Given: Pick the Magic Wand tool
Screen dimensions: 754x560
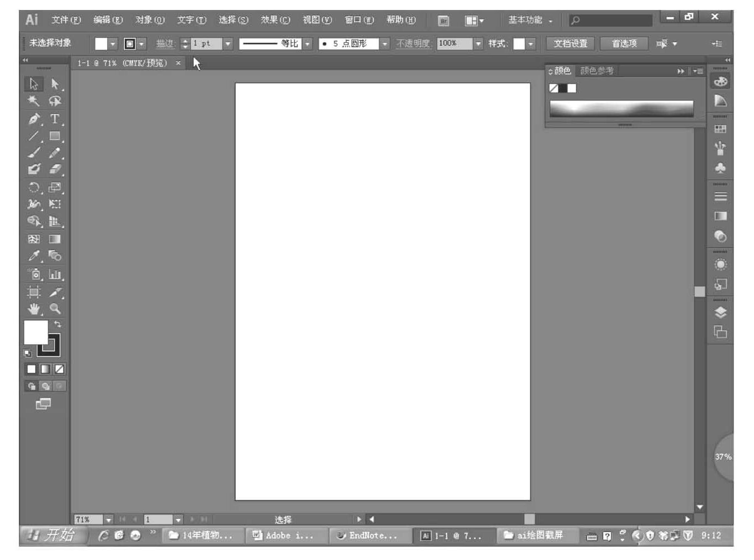Looking at the screenshot, I should point(34,101).
